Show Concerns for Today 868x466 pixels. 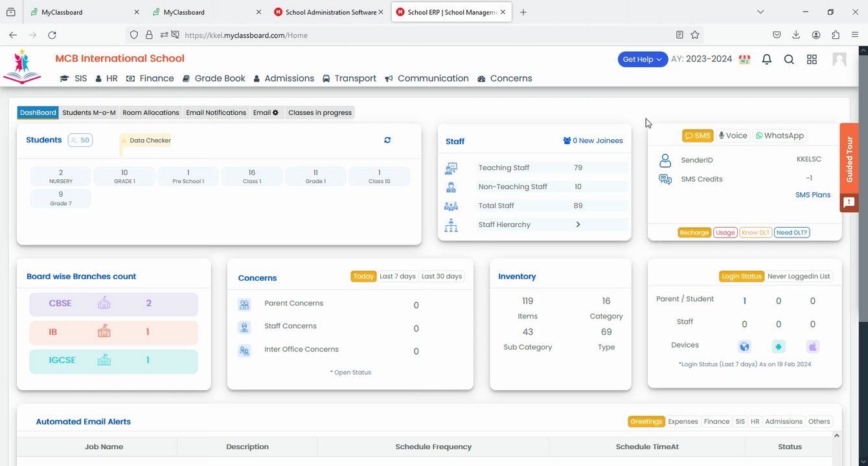pyautogui.click(x=363, y=276)
